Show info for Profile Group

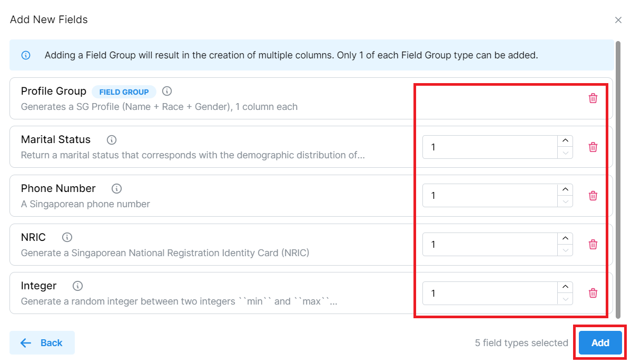pyautogui.click(x=167, y=91)
